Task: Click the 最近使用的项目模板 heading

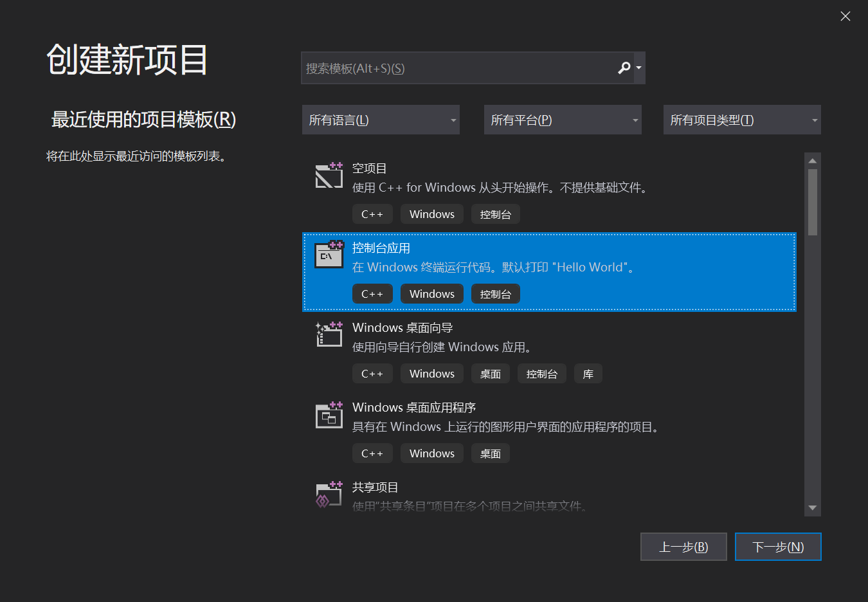Action: (x=143, y=119)
